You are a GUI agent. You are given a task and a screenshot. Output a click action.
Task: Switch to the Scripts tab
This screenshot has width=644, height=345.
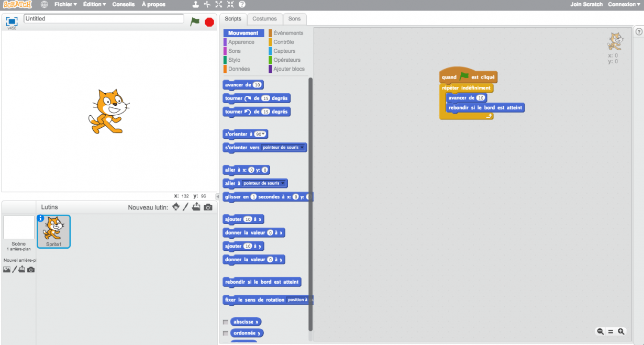[233, 19]
